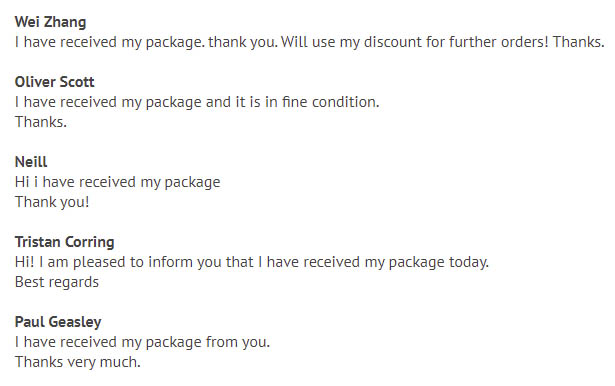
Task: Click 'Best regards' under Tristan Corring
Action: 56,282
